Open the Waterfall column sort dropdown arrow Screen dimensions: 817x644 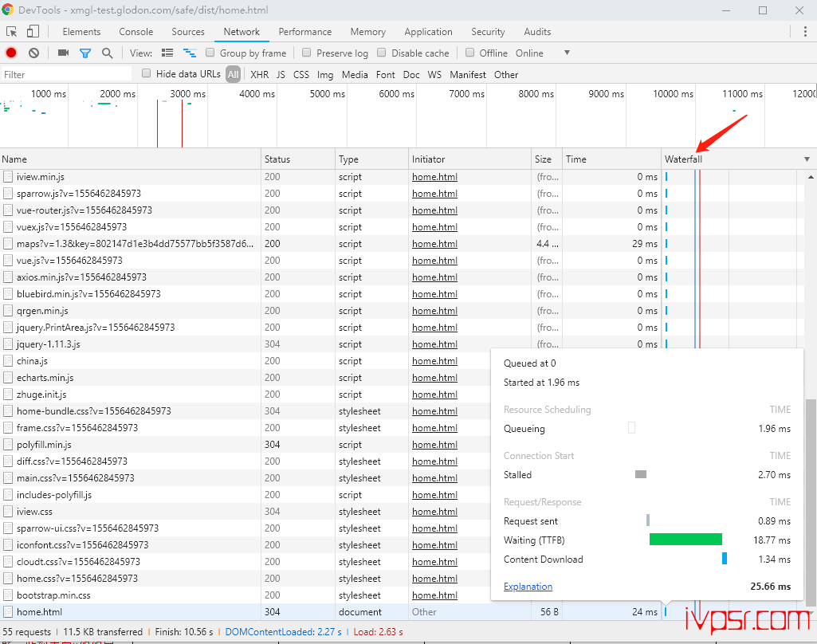click(807, 159)
